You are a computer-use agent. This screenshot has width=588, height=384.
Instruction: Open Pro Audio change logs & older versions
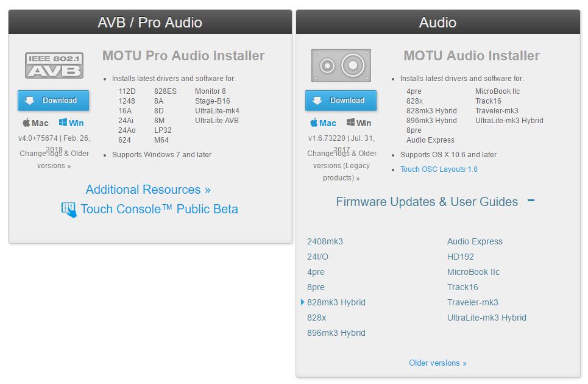click(x=54, y=160)
